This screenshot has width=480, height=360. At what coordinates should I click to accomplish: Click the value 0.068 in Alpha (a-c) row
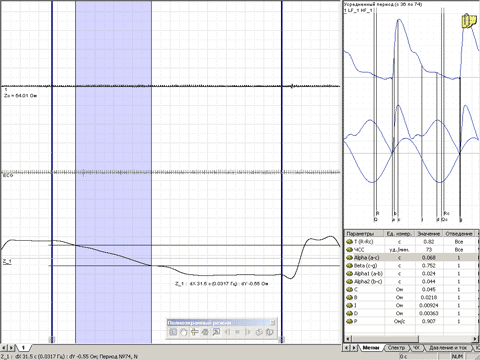coord(429,257)
